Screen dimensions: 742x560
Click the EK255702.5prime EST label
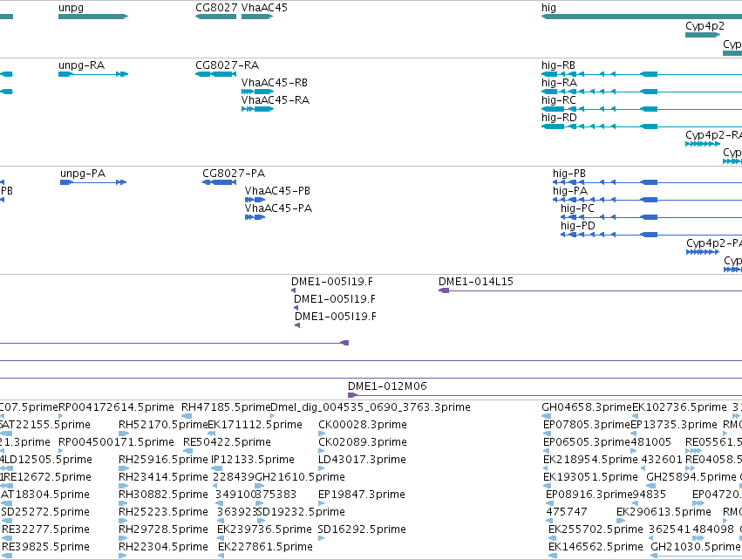(596, 529)
